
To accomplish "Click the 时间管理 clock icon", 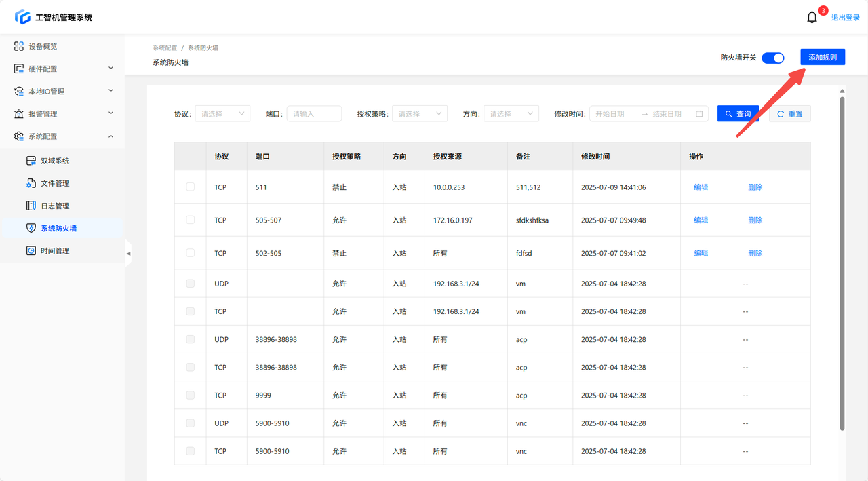I will coord(31,250).
